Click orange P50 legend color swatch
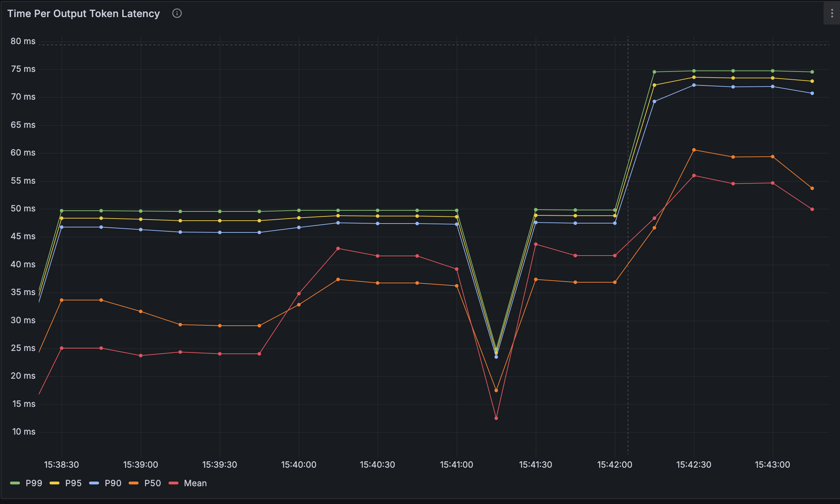This screenshot has height=504, width=840. coord(134,483)
